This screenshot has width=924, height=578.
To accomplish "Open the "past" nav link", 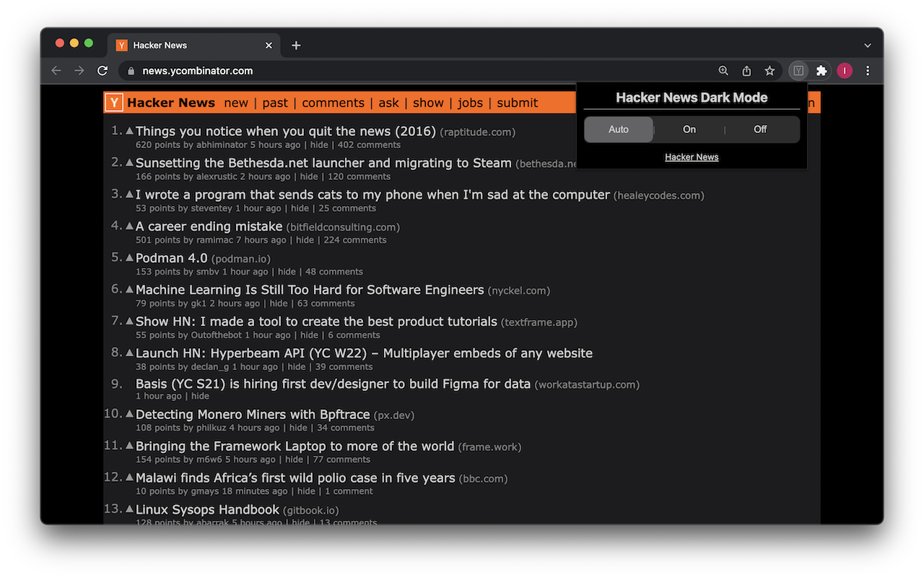I will tap(275, 103).
